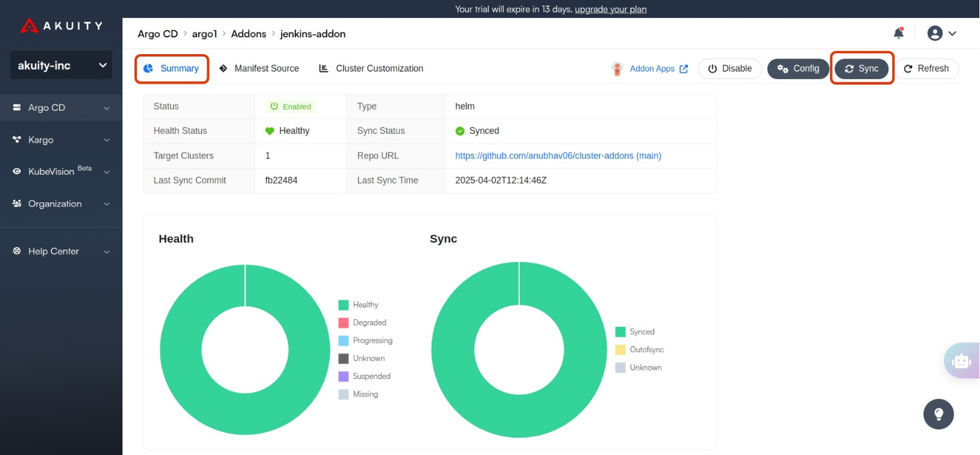Refresh the addon summary
Viewport: 980px width, 455px height.
coord(927,68)
